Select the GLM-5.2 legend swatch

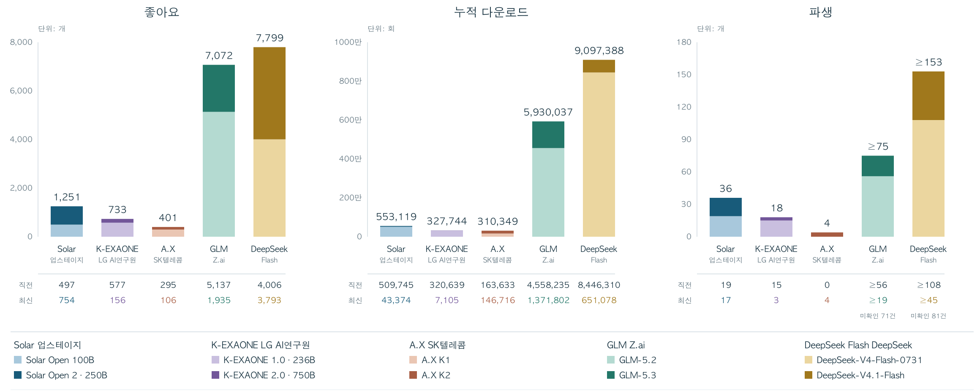tap(611, 360)
